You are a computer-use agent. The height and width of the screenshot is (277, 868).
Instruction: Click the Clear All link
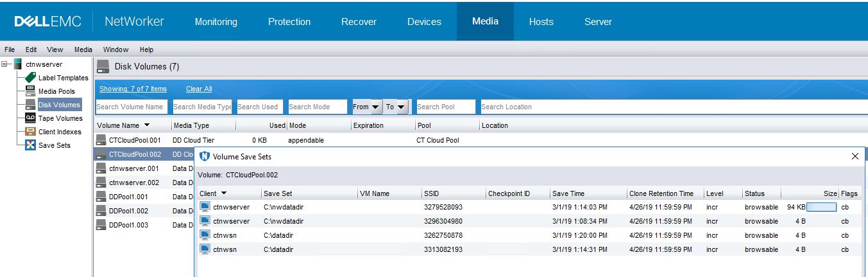(198, 89)
